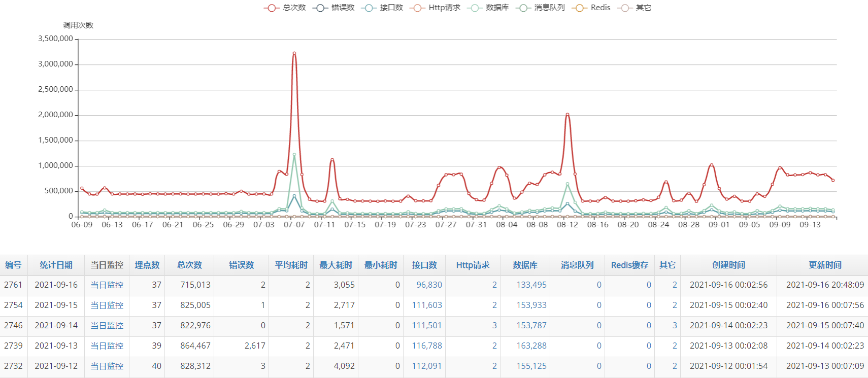Sort table by 编号 column header
868x378 pixels.
pos(13,265)
